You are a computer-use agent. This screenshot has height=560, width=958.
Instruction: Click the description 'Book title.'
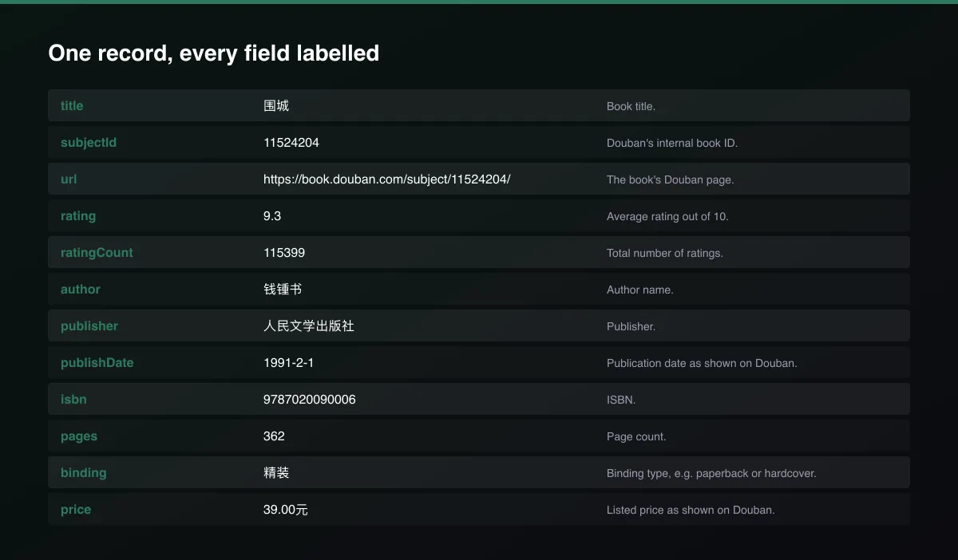631,106
